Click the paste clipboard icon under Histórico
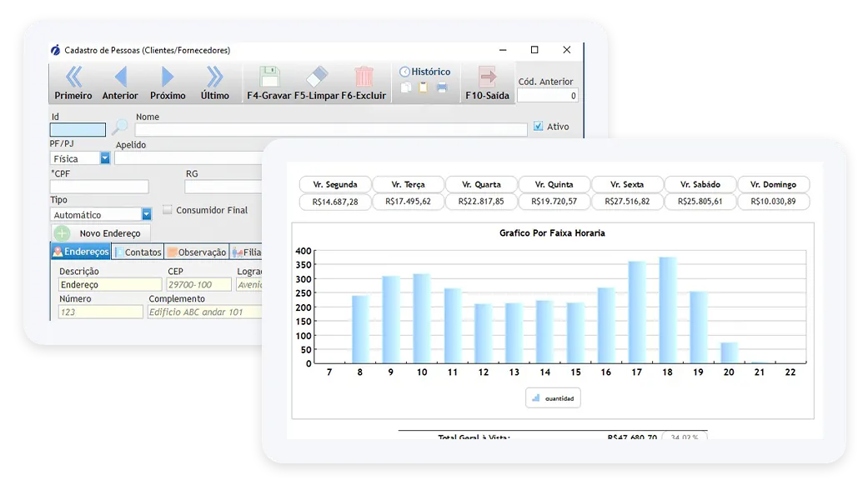 point(424,87)
